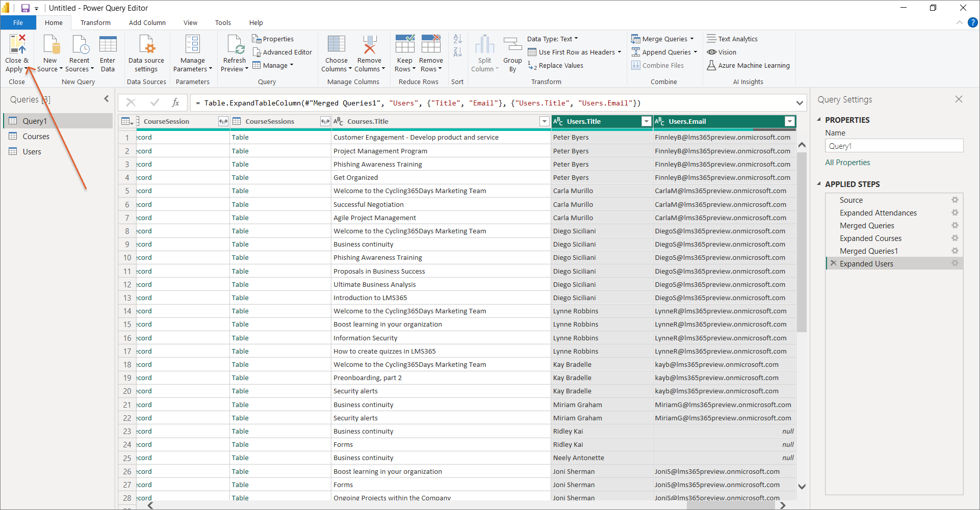Image resolution: width=980 pixels, height=510 pixels.
Task: Open the Users.Email column filter dropdown
Action: pyautogui.click(x=789, y=121)
